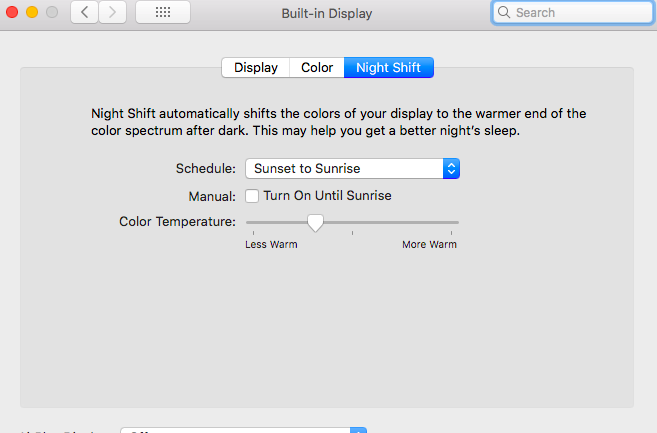Show all preferences via grid icon
Viewport: 657px width, 433px height.
click(163, 13)
